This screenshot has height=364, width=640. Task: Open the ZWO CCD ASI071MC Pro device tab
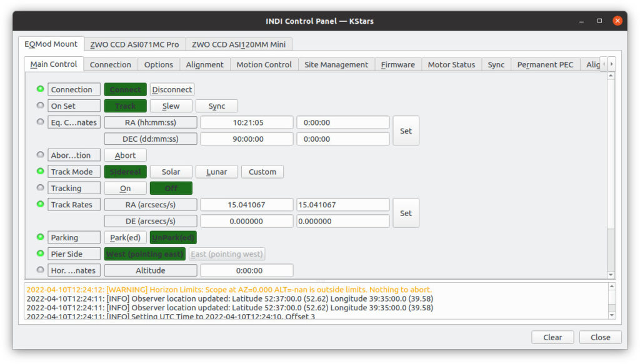point(135,44)
